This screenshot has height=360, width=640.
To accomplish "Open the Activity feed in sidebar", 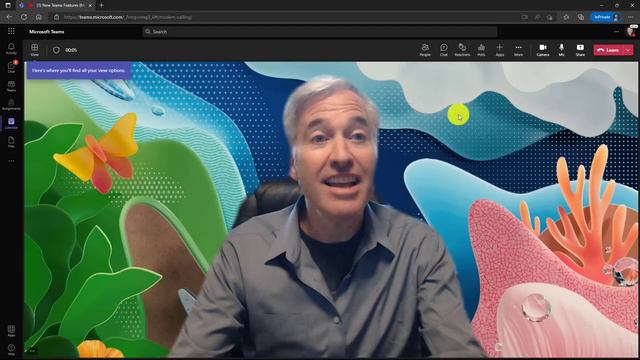I will point(11,49).
